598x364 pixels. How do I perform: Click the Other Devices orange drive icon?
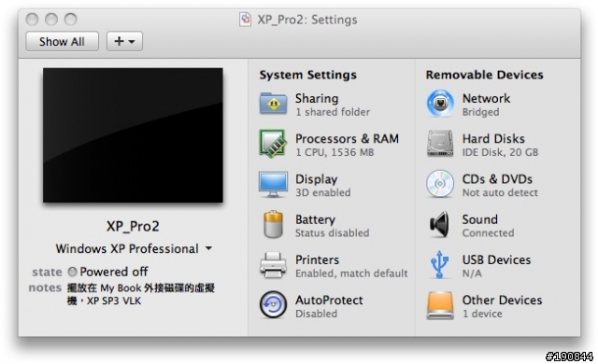[440, 305]
